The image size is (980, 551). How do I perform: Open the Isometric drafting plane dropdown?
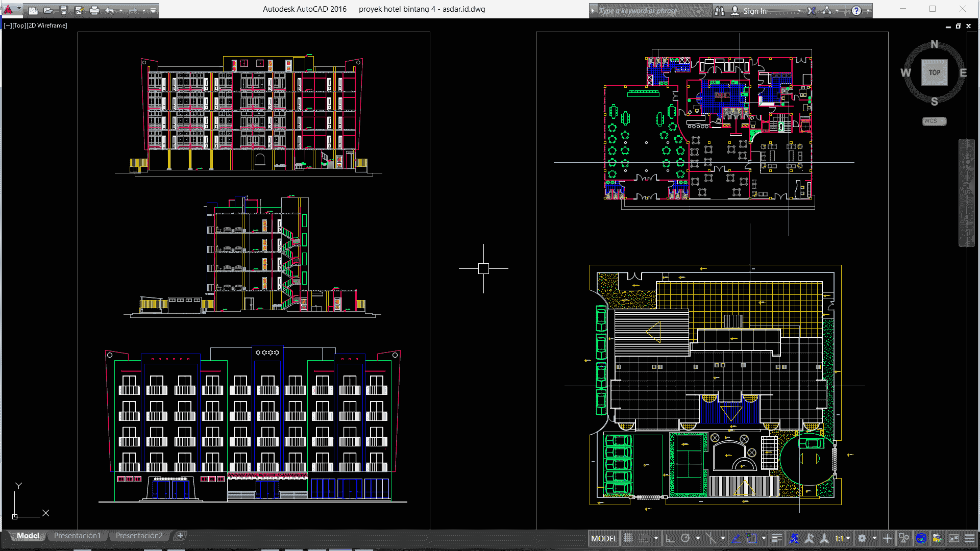click(723, 538)
